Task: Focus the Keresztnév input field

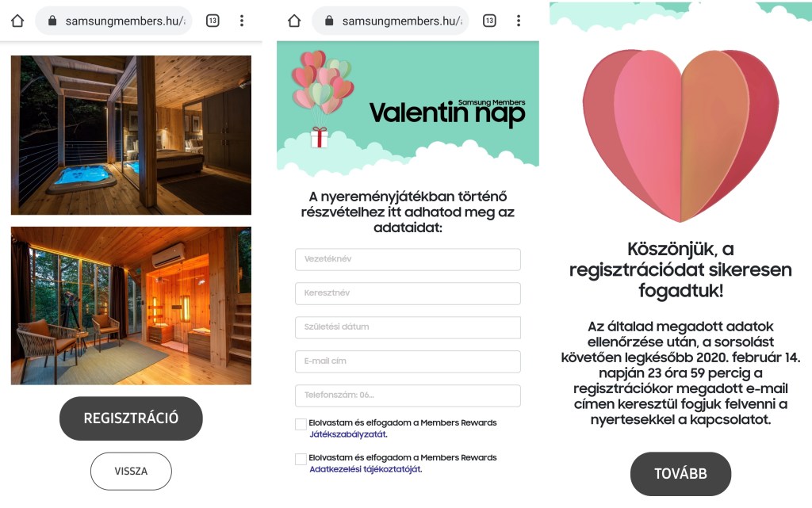Action: point(408,293)
